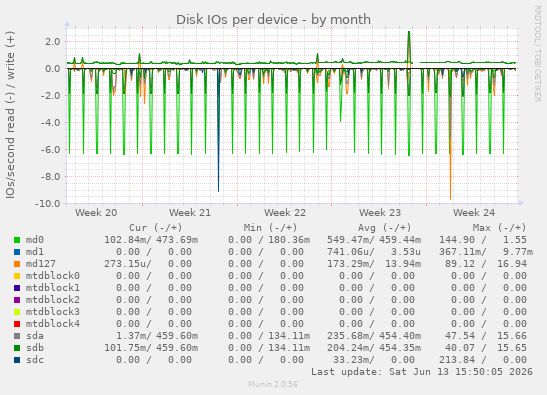Click the sdc navy legend swatch
This screenshot has height=395, width=547.
(17, 360)
